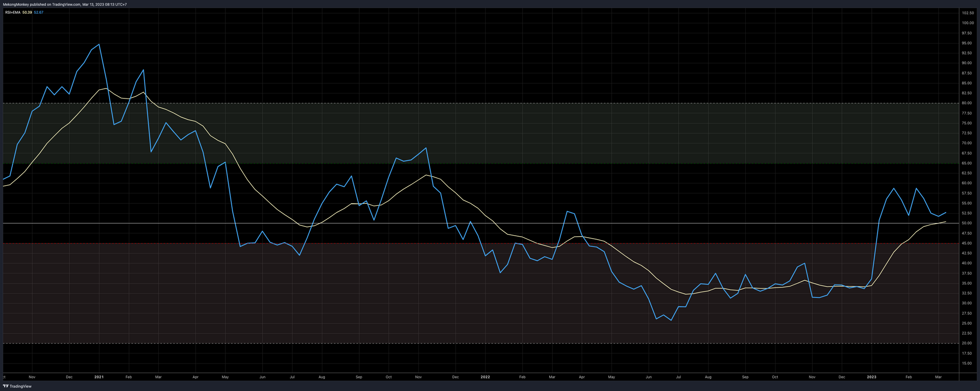The width and height of the screenshot is (980, 391).
Task: Click the 15.00 level on price scale
Action: click(968, 363)
